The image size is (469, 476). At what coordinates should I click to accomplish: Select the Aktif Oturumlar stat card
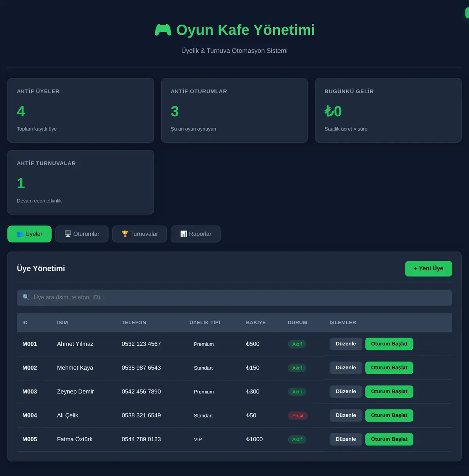click(234, 110)
